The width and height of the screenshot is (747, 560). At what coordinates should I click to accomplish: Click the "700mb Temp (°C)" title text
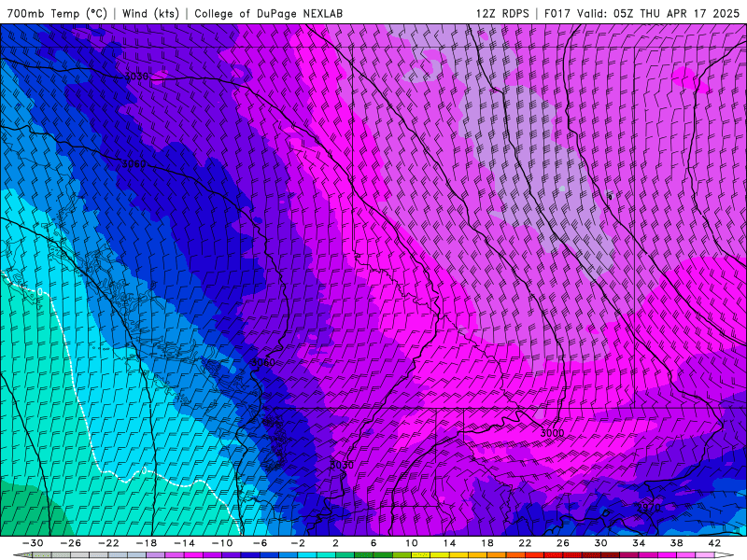57,13
